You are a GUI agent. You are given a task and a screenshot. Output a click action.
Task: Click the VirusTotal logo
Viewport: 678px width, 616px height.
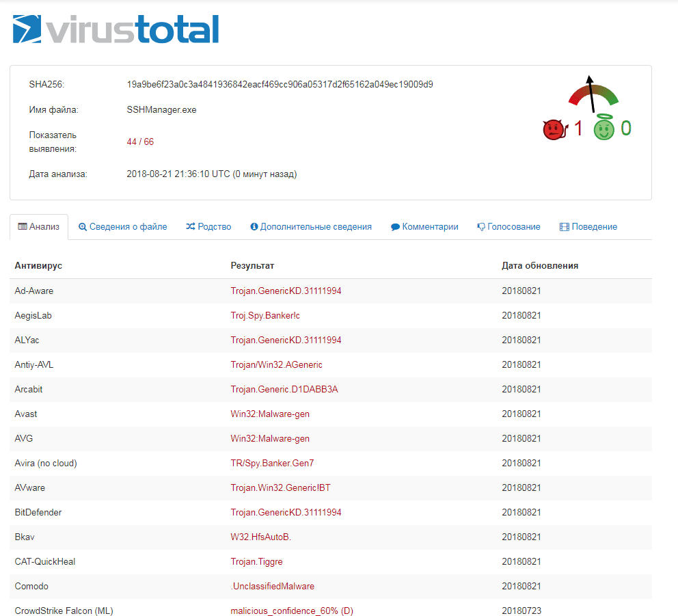click(x=116, y=30)
